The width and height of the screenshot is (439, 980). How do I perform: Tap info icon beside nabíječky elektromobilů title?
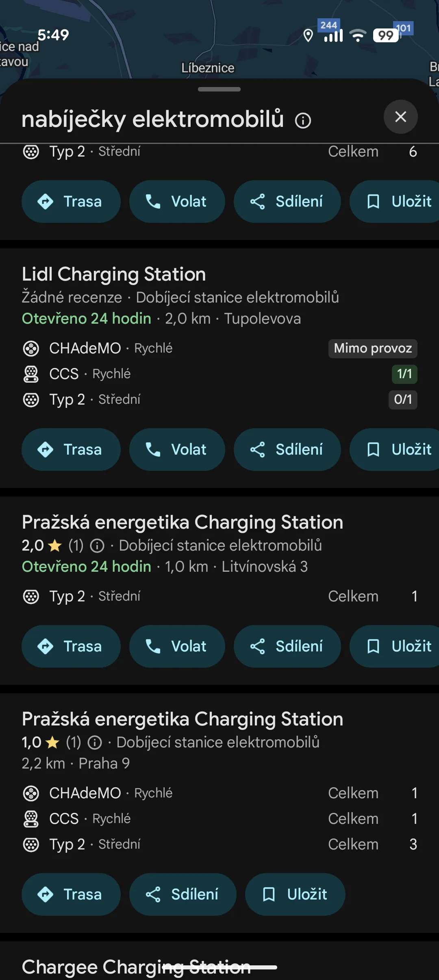[x=303, y=120]
